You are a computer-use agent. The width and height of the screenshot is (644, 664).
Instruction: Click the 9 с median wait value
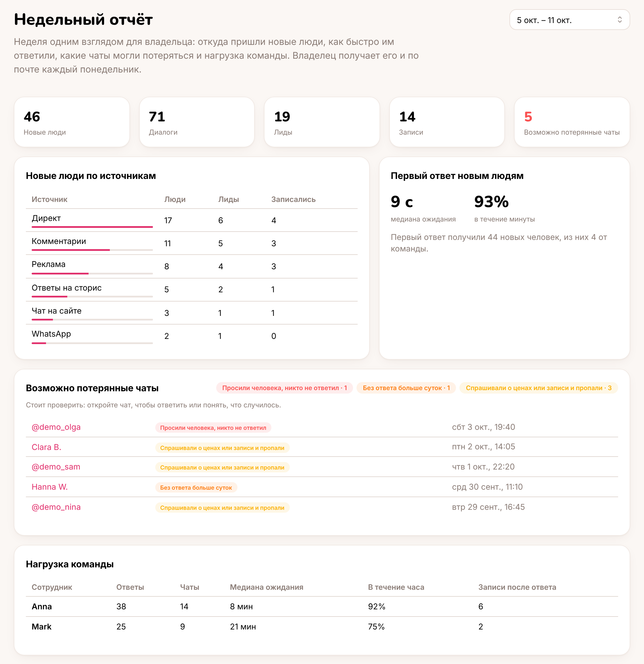(402, 202)
